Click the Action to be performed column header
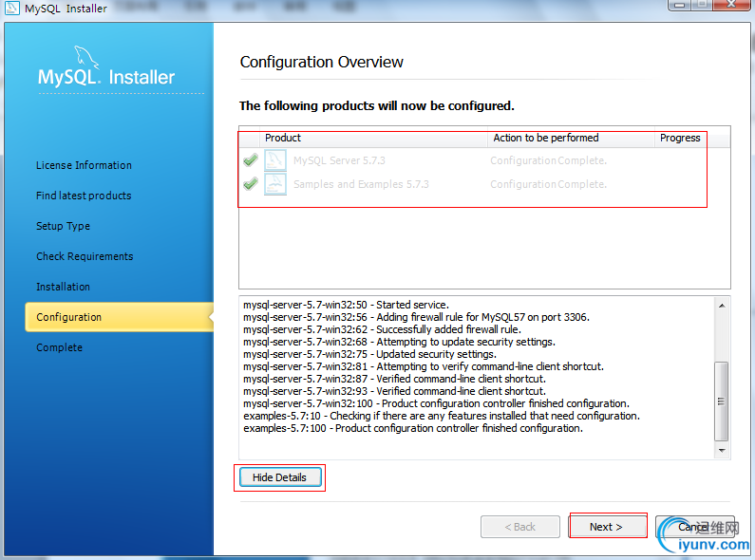Viewport: 755px width, 560px height. click(571, 138)
